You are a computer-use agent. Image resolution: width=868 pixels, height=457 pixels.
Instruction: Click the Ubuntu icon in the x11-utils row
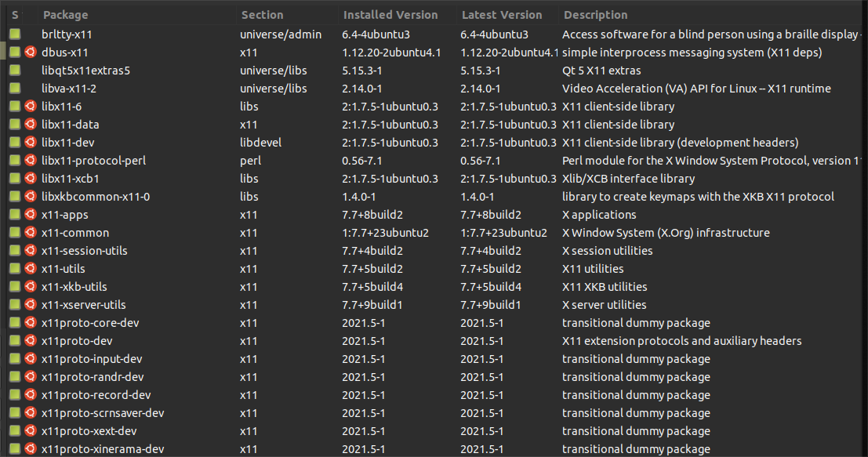tap(31, 268)
